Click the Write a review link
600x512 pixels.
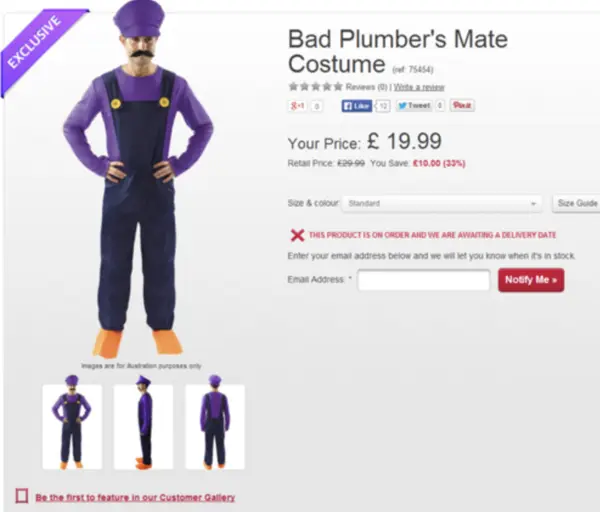(x=419, y=87)
